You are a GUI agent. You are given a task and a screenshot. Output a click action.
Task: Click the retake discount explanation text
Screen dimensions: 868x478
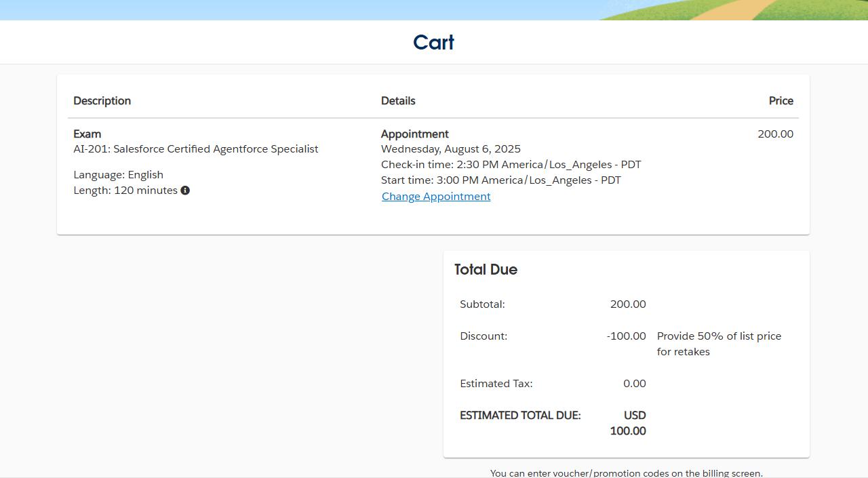pos(718,344)
